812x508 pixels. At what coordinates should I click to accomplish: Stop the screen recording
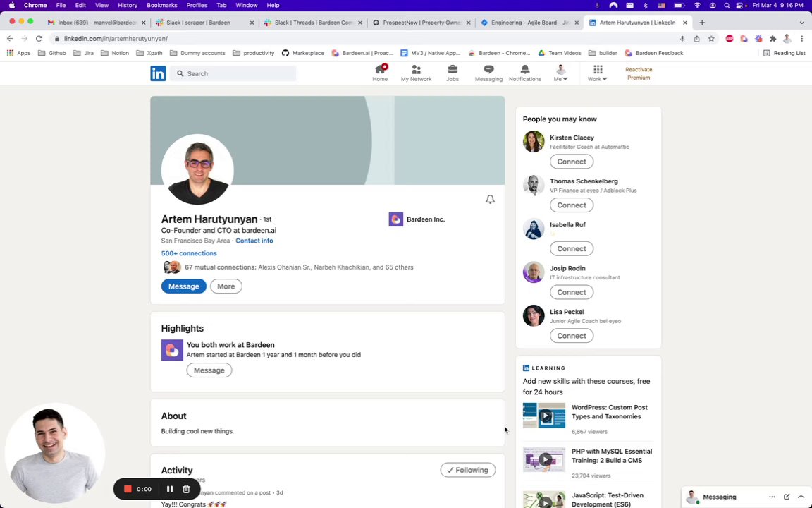[x=128, y=489]
